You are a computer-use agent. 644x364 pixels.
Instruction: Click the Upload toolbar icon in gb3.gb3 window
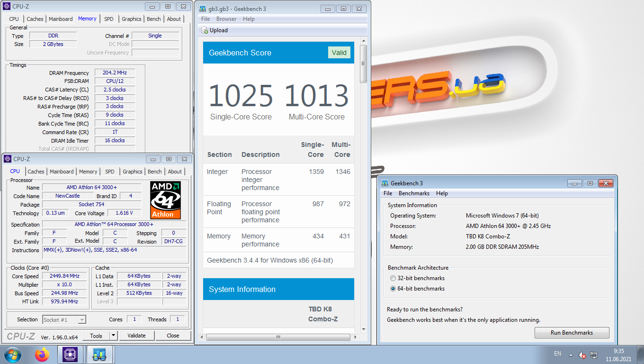pyautogui.click(x=205, y=30)
